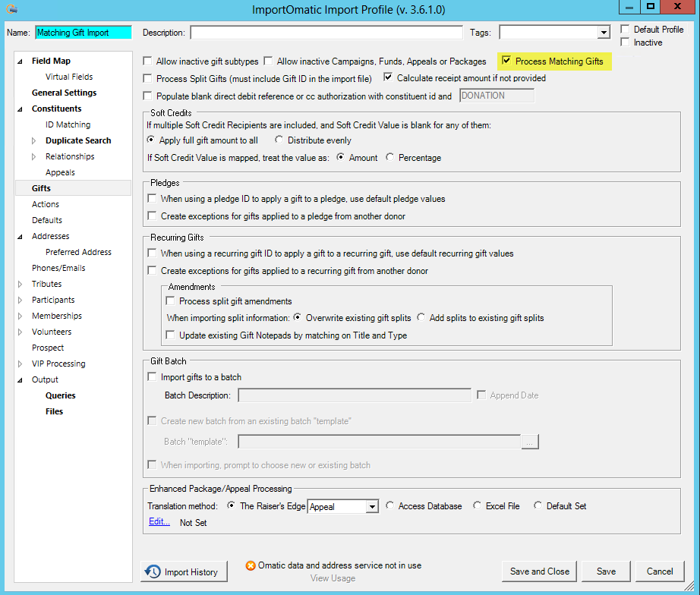Open the Tags dropdown
700x595 pixels.
[x=602, y=32]
